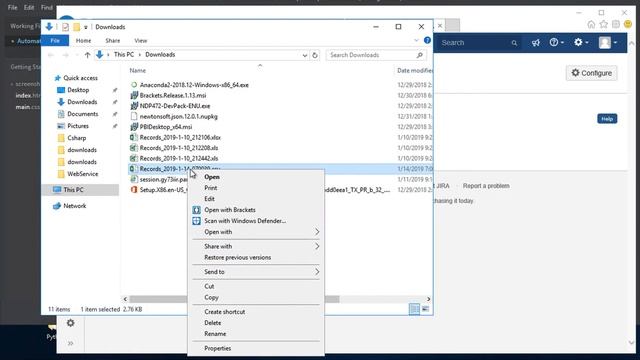Switch to the Home ribbon tab

point(83,41)
